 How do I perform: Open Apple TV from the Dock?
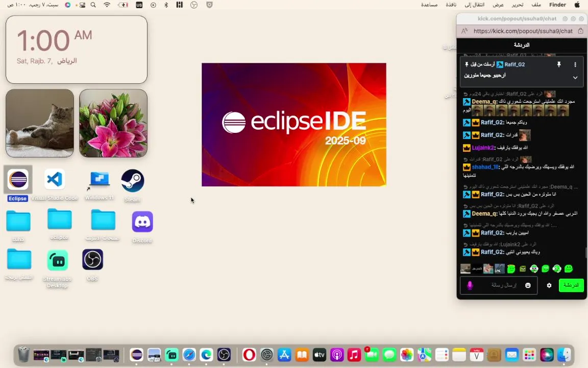tap(319, 355)
